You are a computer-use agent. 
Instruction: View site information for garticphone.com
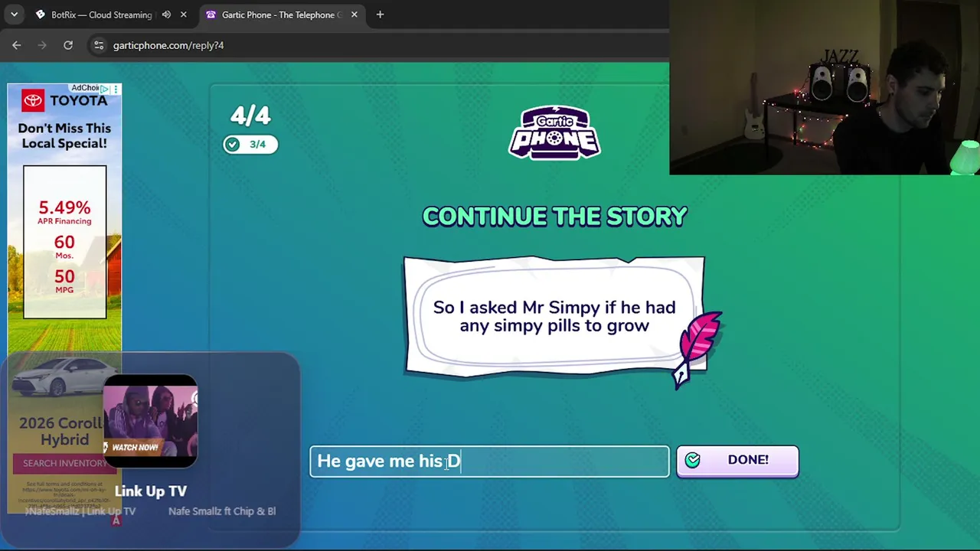pyautogui.click(x=99, y=45)
